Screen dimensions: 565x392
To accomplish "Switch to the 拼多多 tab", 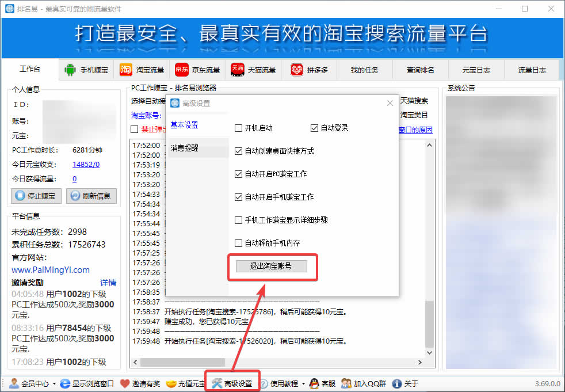I will (309, 70).
